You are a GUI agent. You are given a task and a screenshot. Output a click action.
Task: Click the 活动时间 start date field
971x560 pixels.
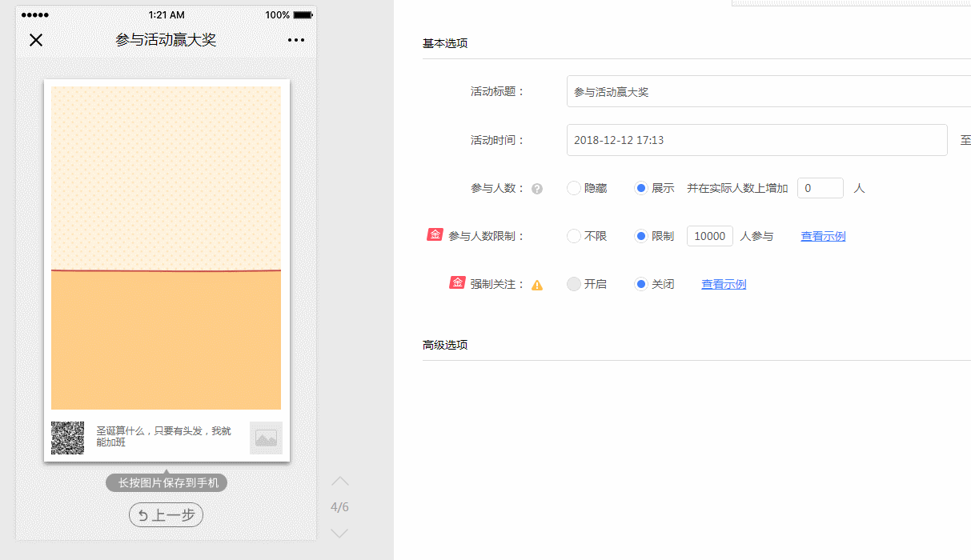tap(757, 140)
